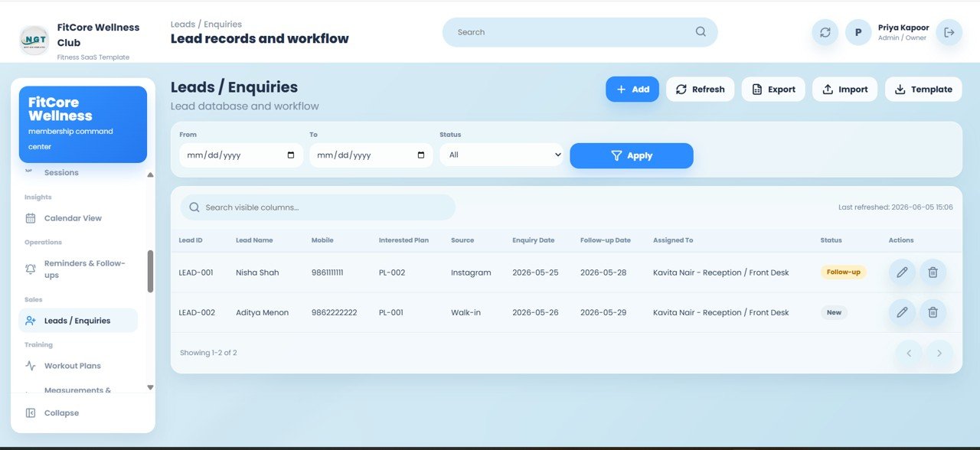Click the From date input
Screen dimensions: 980x450
pyautogui.click(x=241, y=155)
